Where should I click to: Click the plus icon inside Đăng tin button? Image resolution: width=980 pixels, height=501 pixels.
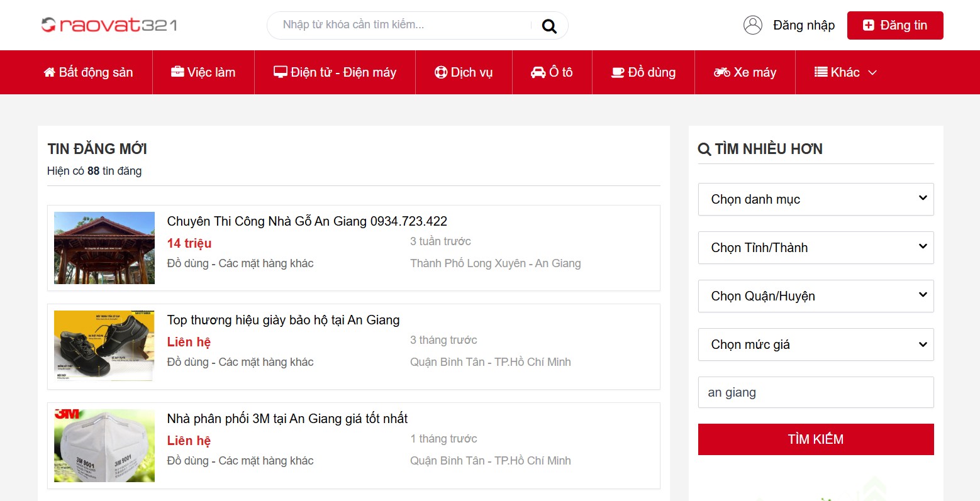(869, 25)
